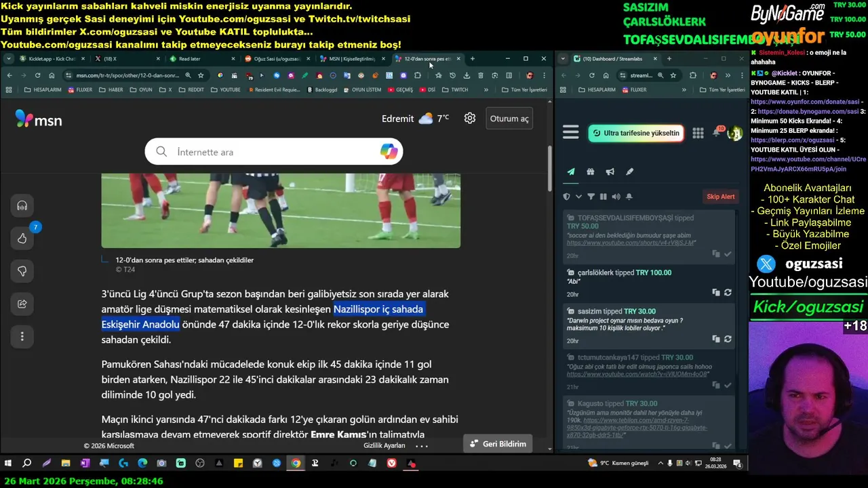Open the taskbar search icon
This screenshot has height=488, width=868.
[x=27, y=464]
